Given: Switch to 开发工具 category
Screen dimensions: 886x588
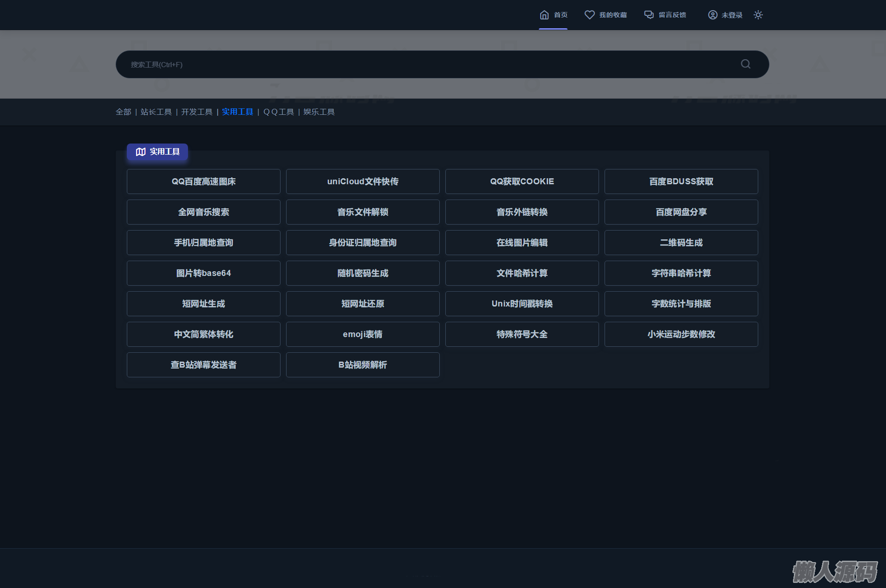Looking at the screenshot, I should pyautogui.click(x=197, y=112).
